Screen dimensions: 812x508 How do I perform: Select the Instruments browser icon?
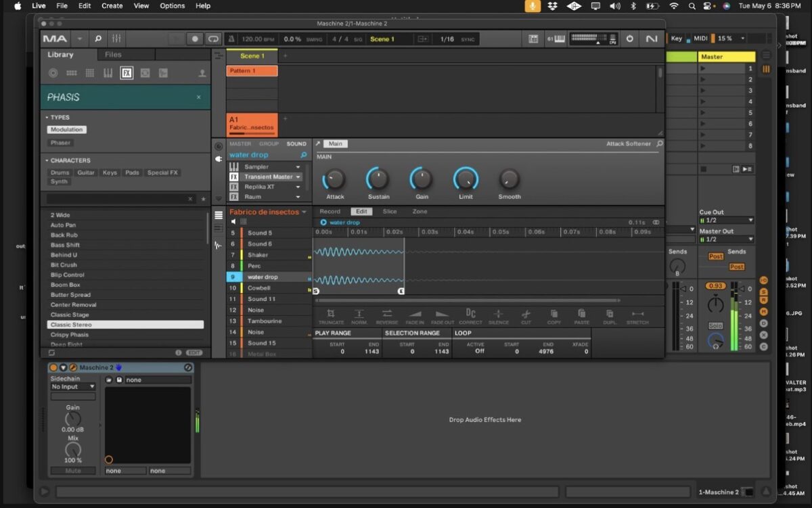(x=108, y=73)
